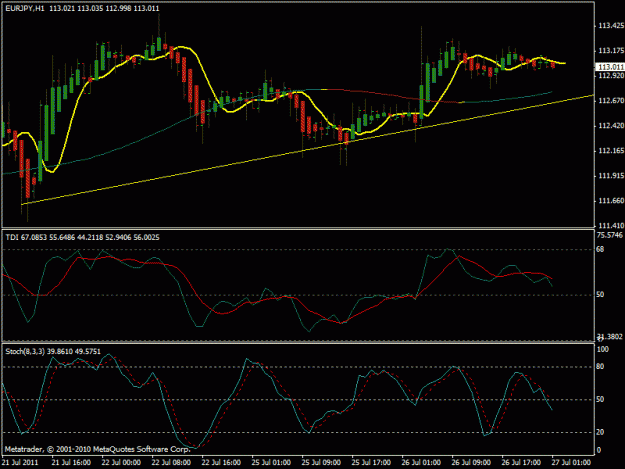Click time axis label 22 Jul 00:00
The width and height of the screenshot is (625, 469).
coord(121,462)
